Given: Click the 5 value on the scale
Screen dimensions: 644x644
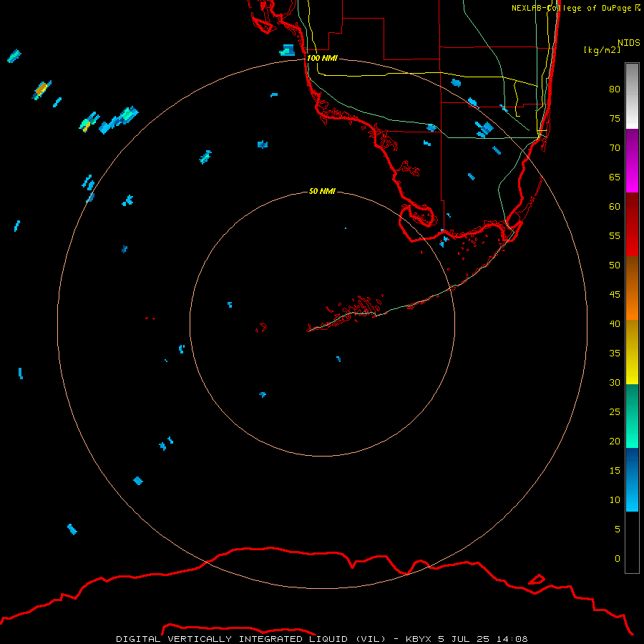Looking at the screenshot, I should [x=618, y=530].
